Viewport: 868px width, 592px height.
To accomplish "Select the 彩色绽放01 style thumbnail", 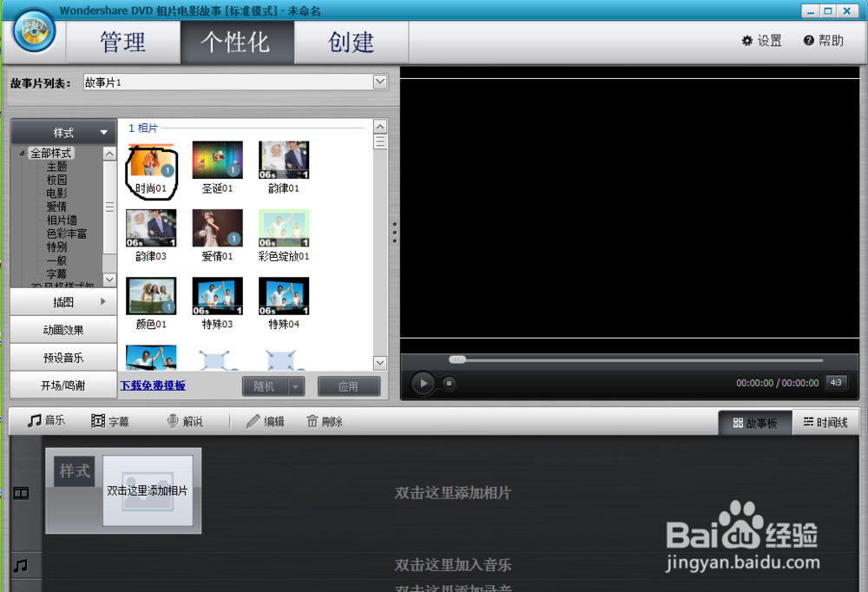I will tap(284, 228).
